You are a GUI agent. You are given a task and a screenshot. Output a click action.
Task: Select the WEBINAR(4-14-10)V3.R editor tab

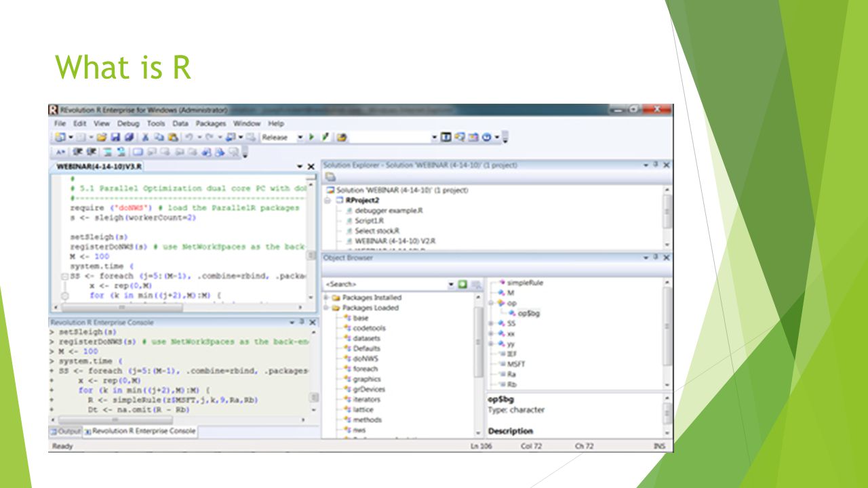pos(99,166)
